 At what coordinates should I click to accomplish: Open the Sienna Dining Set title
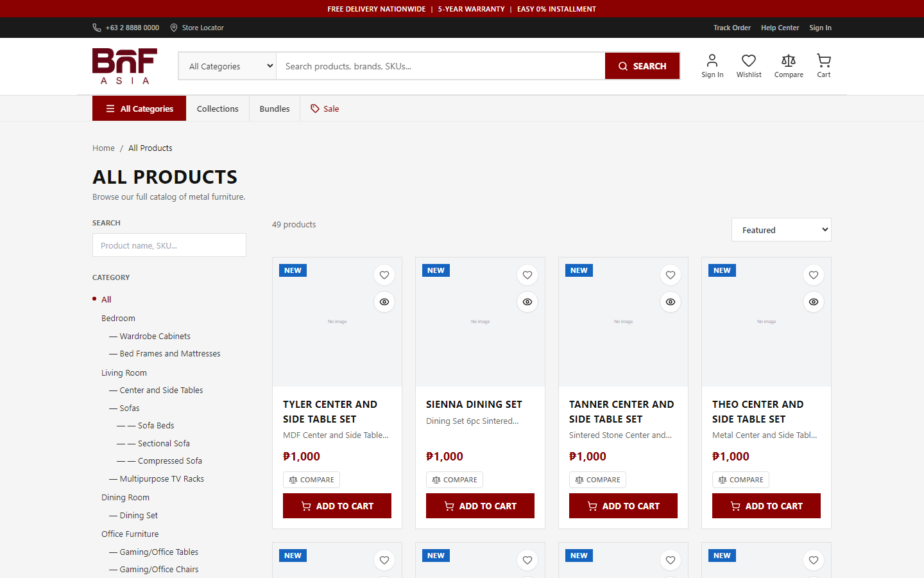click(x=474, y=404)
